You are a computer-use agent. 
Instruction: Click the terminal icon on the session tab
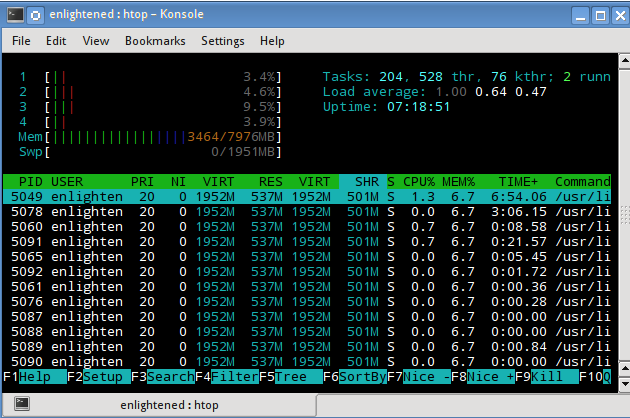point(22,404)
